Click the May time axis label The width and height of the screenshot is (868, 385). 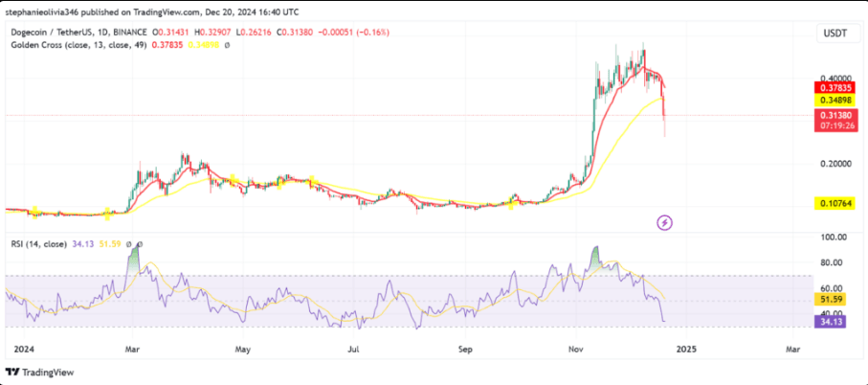click(242, 350)
